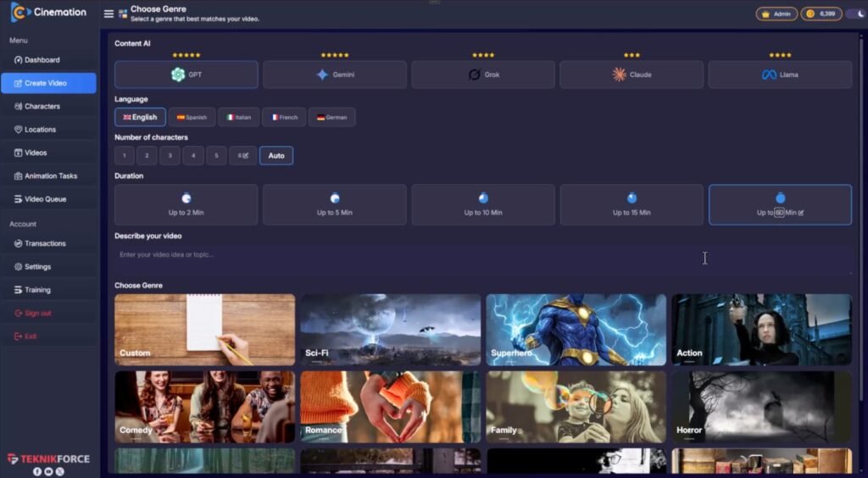Choose the Family genre thumbnail
Viewport: 868px width, 478px height.
[x=576, y=407]
